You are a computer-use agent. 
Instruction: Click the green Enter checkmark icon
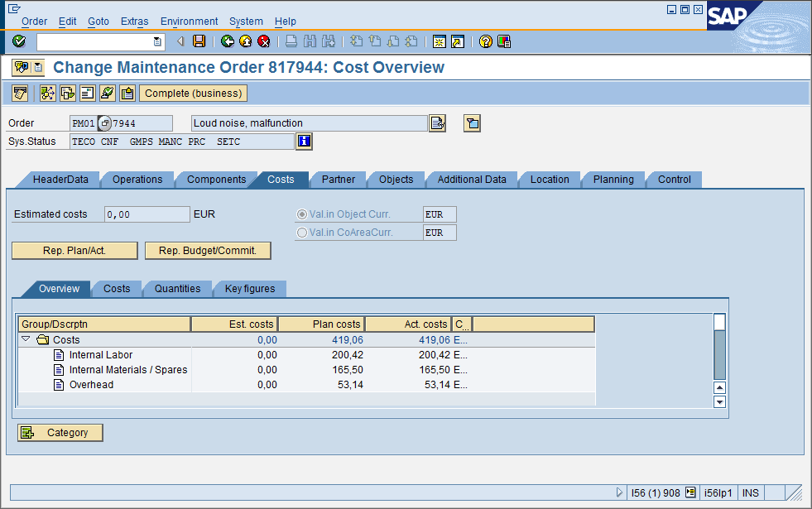[x=19, y=41]
